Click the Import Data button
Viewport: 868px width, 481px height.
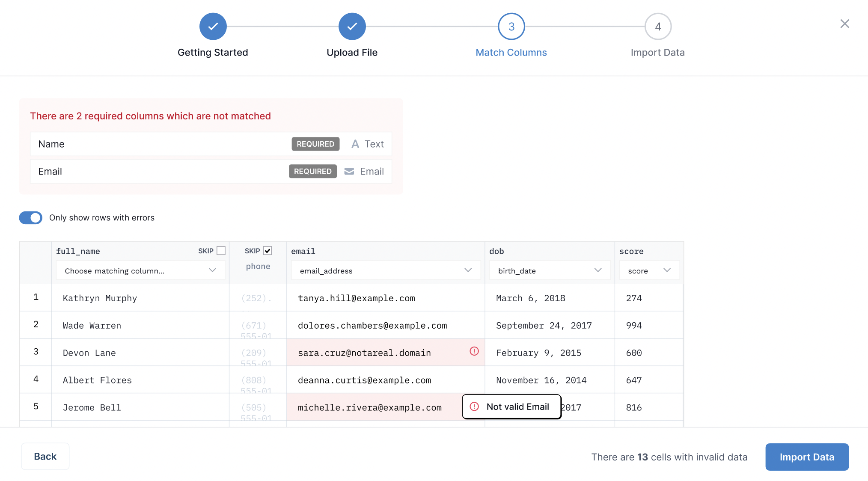807,456
